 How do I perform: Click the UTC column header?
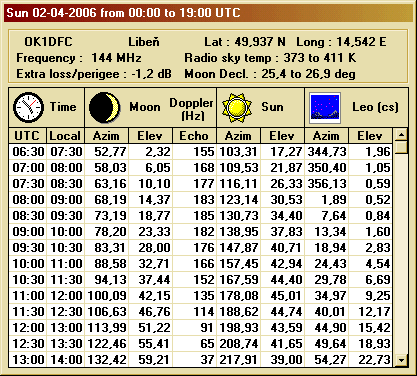pos(27,136)
